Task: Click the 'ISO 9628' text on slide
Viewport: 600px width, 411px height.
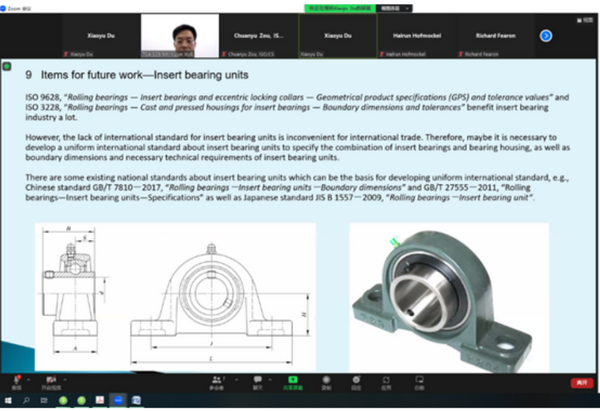Action: click(x=42, y=97)
